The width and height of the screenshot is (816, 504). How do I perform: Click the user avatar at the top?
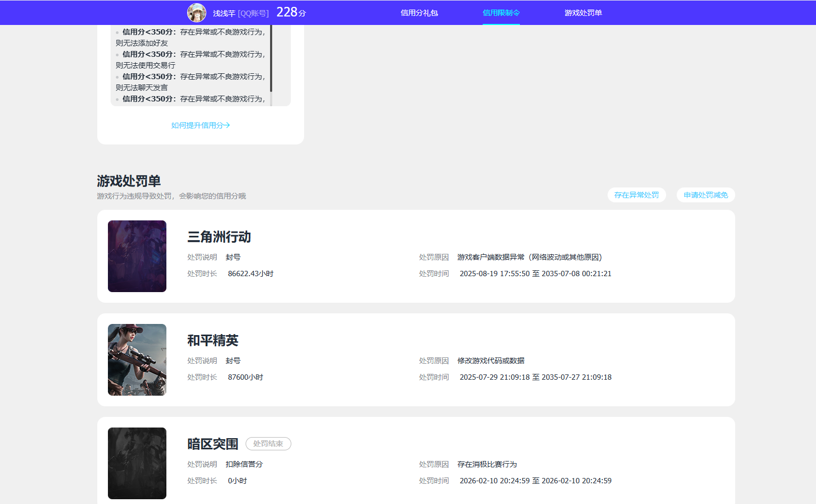click(x=196, y=12)
